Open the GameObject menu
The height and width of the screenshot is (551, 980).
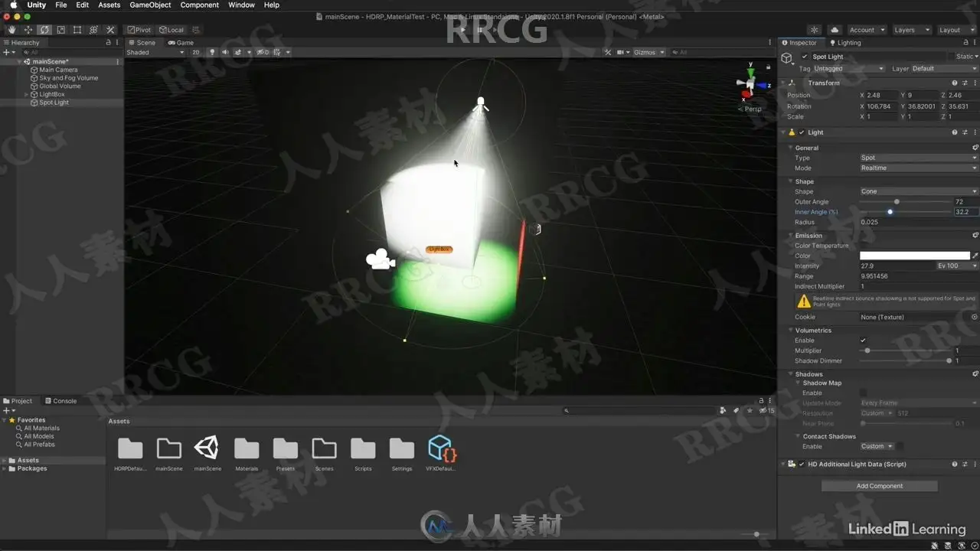[x=150, y=5]
